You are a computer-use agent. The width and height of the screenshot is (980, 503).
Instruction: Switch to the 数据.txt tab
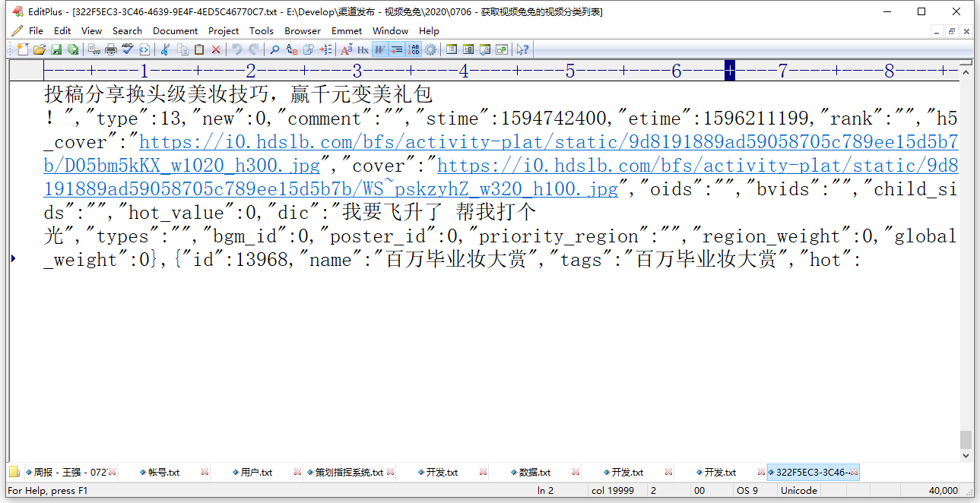click(x=534, y=472)
